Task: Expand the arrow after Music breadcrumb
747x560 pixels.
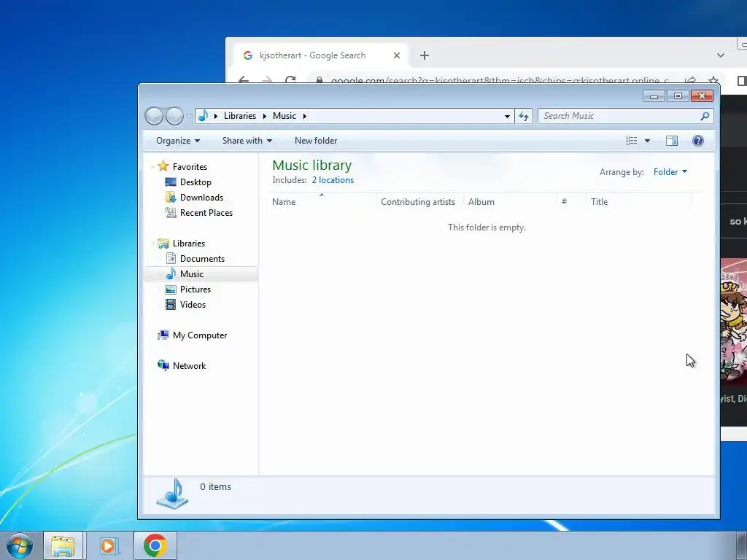Action: [x=304, y=116]
